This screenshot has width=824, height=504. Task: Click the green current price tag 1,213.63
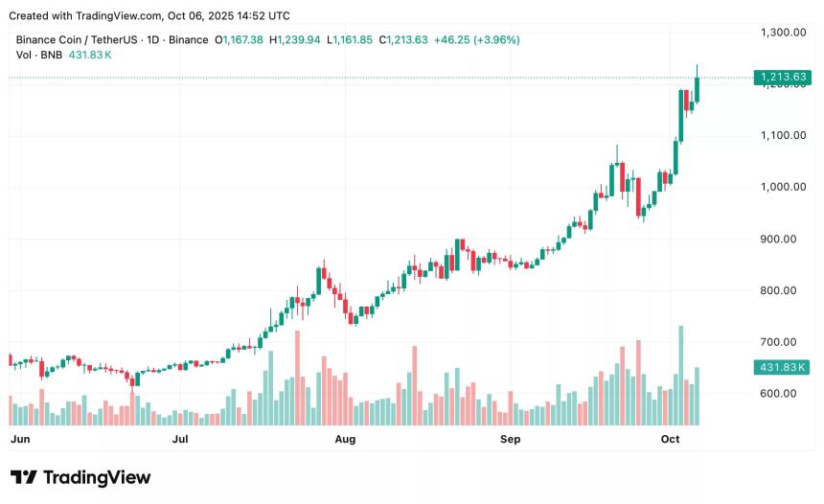[782, 77]
